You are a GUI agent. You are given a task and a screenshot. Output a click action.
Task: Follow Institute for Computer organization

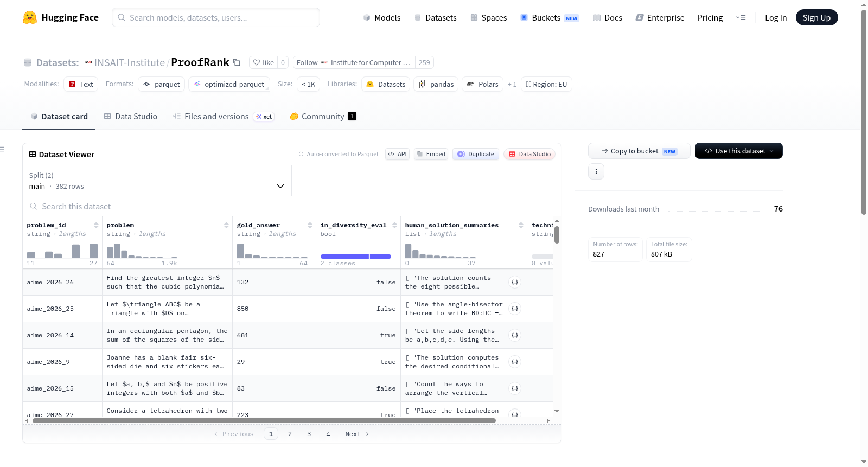pyautogui.click(x=354, y=62)
